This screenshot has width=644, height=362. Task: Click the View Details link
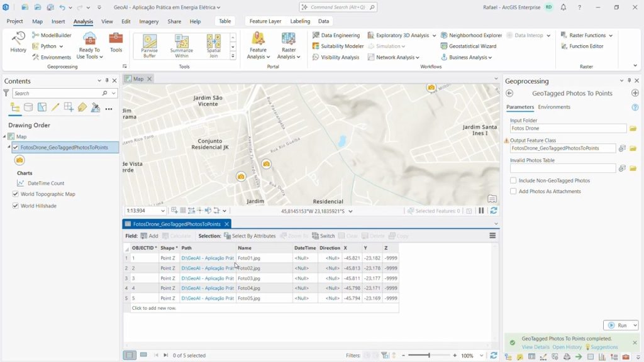535,347
